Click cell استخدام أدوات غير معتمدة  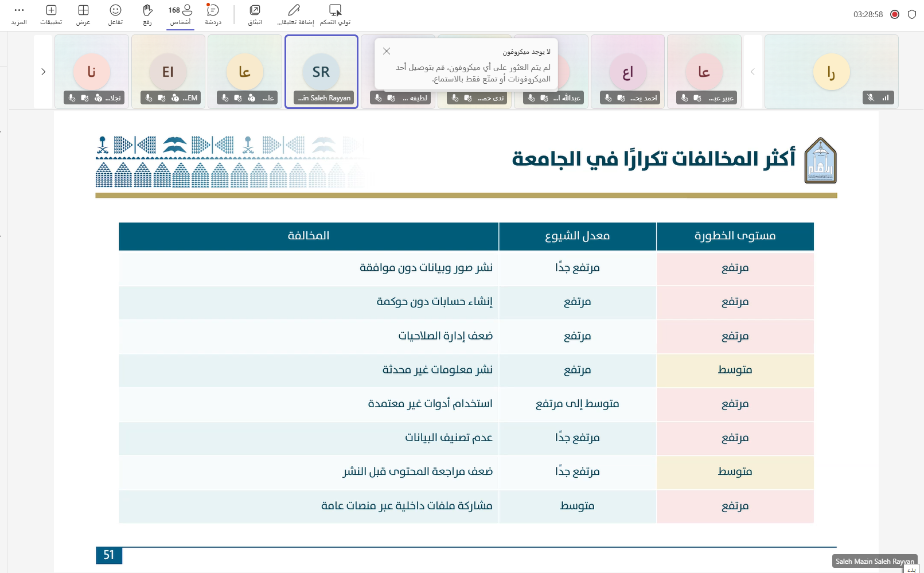click(x=309, y=404)
